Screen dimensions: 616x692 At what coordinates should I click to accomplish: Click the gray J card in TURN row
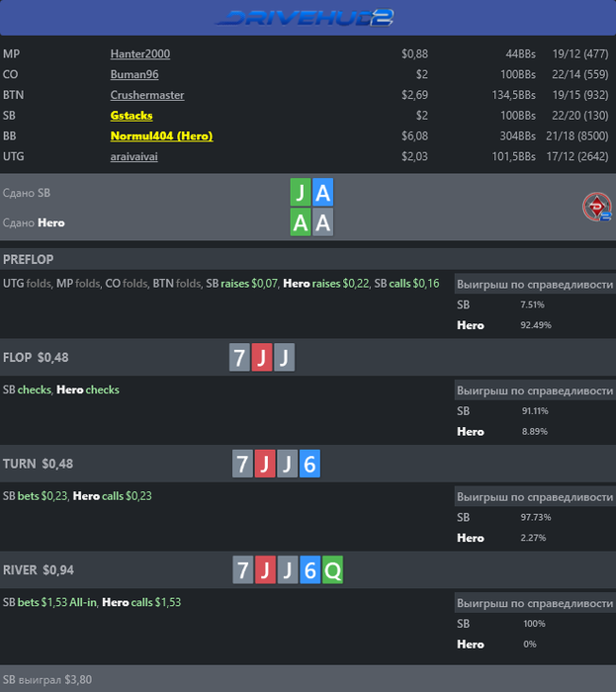pyautogui.click(x=288, y=464)
